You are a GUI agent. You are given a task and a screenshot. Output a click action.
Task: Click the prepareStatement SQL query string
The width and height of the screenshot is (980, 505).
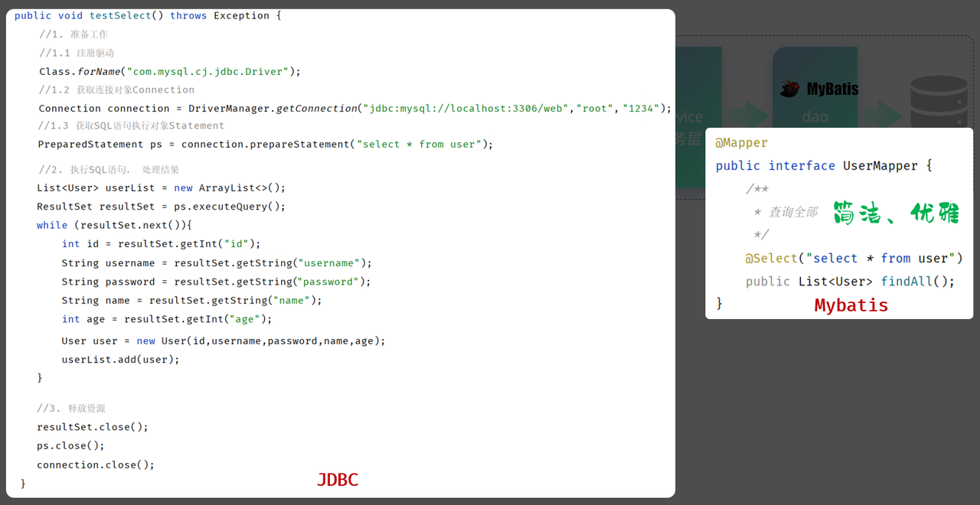pos(419,144)
